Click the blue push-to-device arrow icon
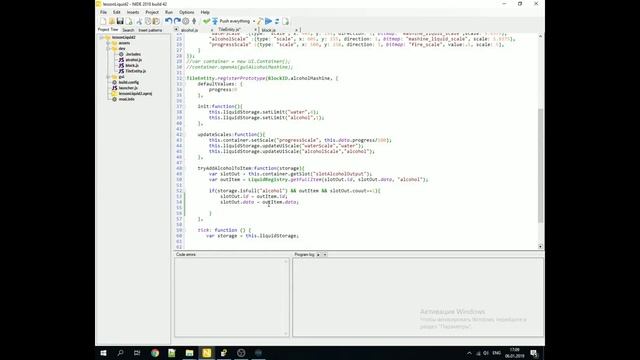This screenshot has height=360, width=640. (x=215, y=21)
